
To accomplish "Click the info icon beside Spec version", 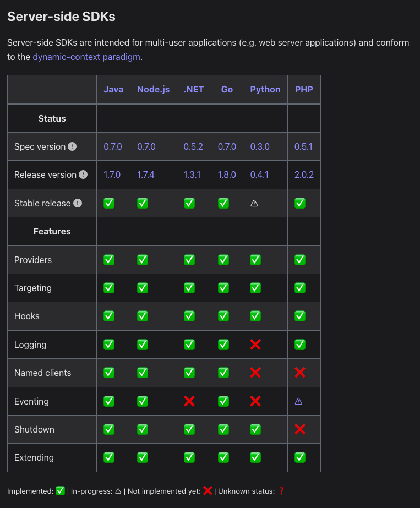I will click(x=72, y=146).
